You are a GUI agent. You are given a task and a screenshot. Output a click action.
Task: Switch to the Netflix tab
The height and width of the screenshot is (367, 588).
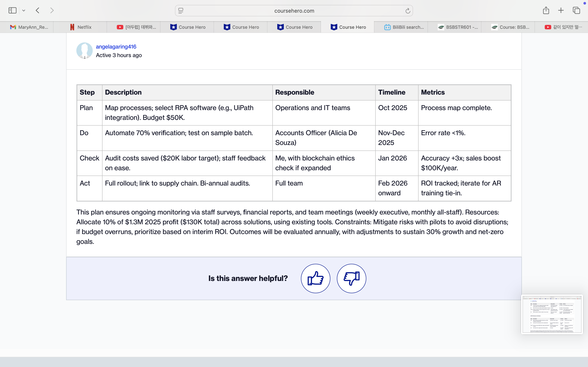80,27
